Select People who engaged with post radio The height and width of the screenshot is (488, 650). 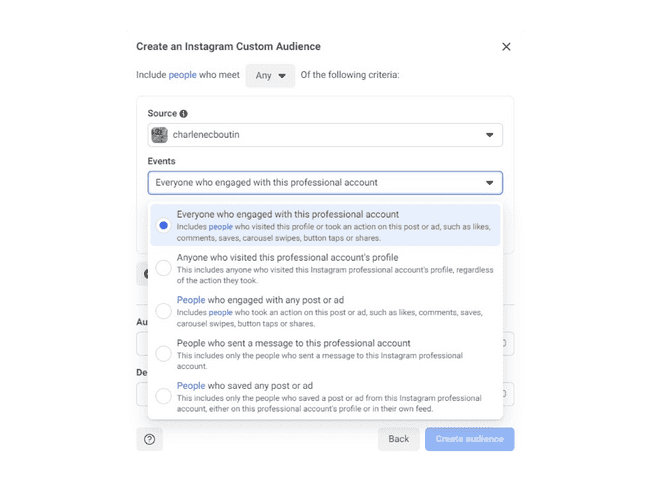point(163,311)
